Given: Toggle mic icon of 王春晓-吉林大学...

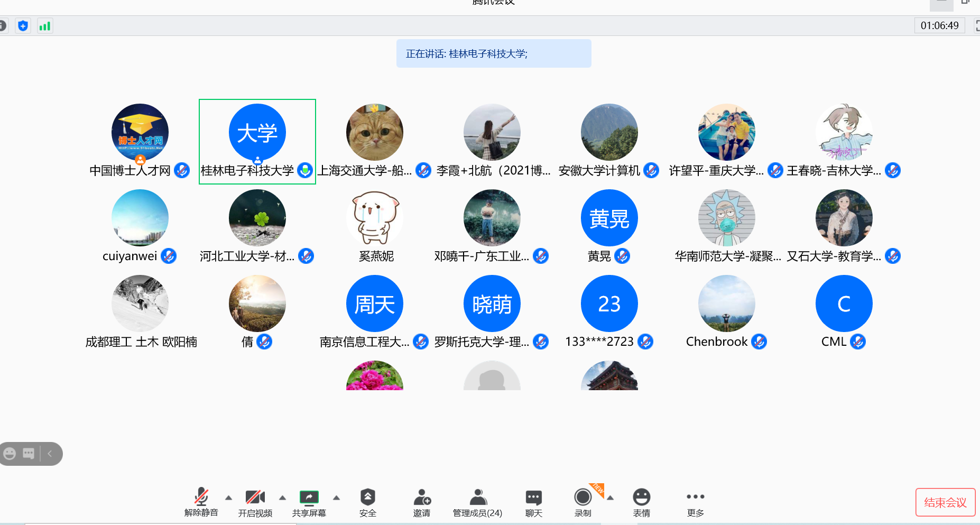Looking at the screenshot, I should point(893,170).
